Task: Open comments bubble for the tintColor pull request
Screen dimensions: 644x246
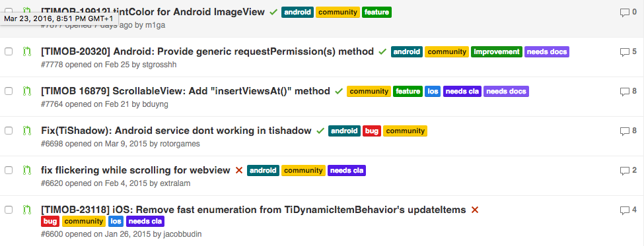Action: pyautogui.click(x=628, y=13)
